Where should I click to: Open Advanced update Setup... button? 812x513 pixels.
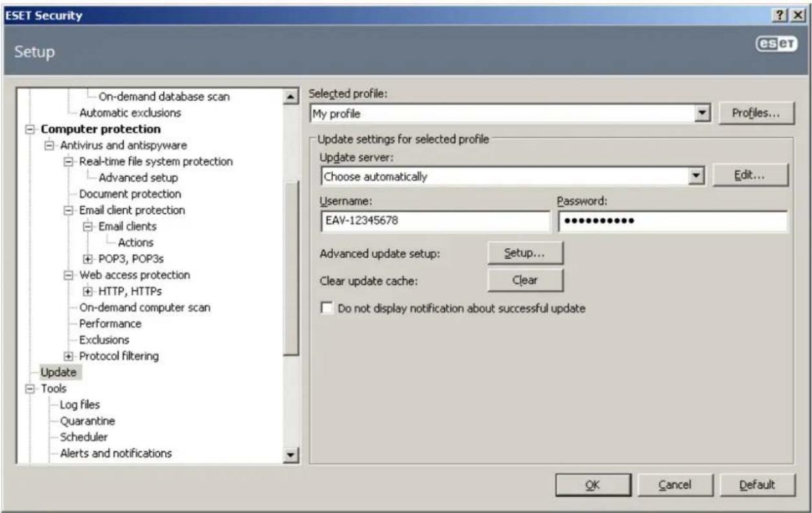coord(524,254)
